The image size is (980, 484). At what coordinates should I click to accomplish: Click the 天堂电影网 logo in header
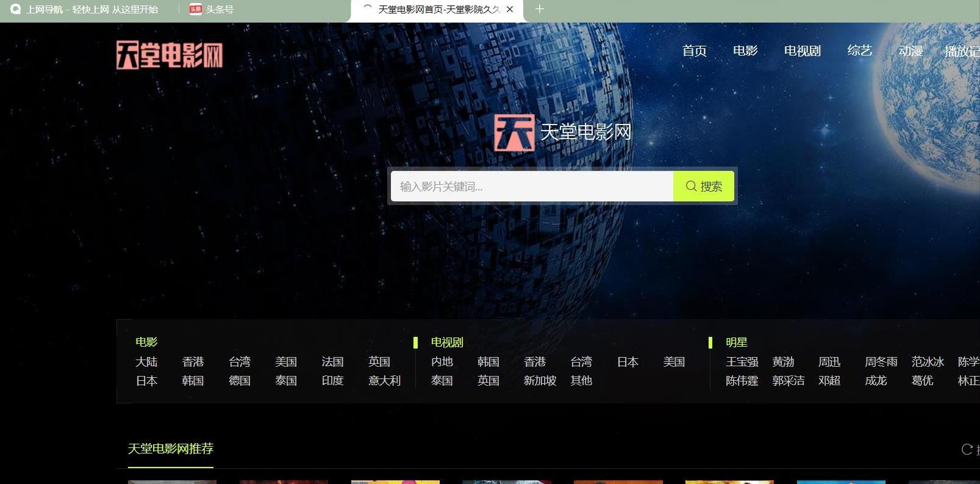(x=170, y=55)
